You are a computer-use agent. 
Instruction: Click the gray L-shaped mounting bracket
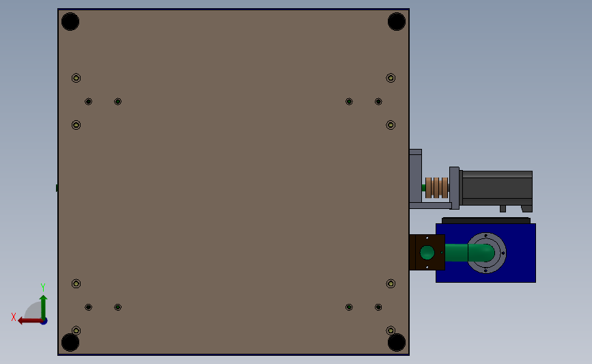(416, 179)
